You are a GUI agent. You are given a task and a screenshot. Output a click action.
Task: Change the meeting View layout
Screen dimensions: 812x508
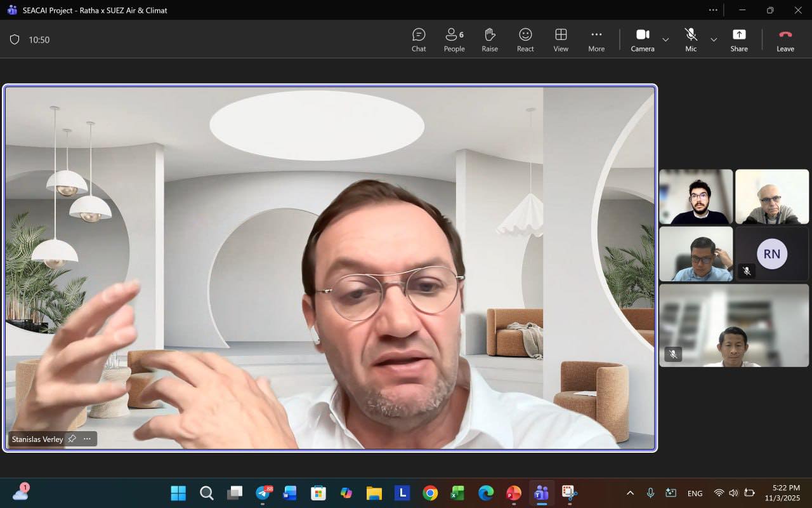[561, 39]
